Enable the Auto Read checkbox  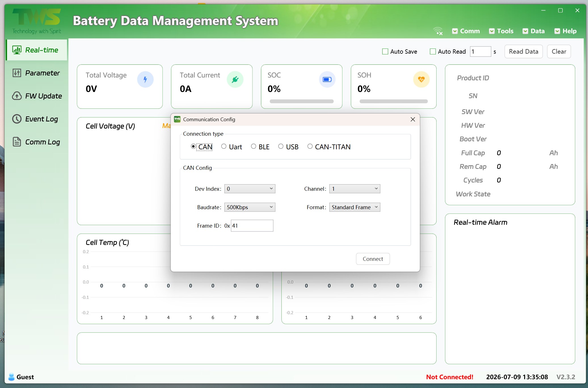[x=433, y=52]
